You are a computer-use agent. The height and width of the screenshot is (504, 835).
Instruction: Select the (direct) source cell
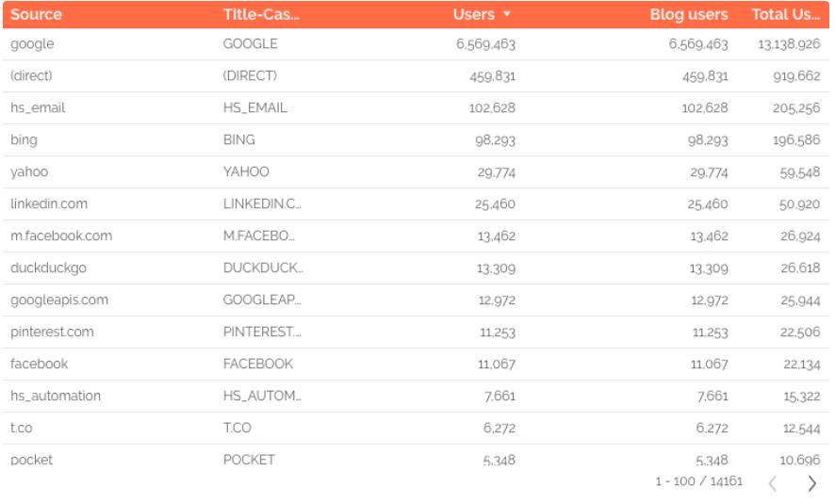coord(31,76)
